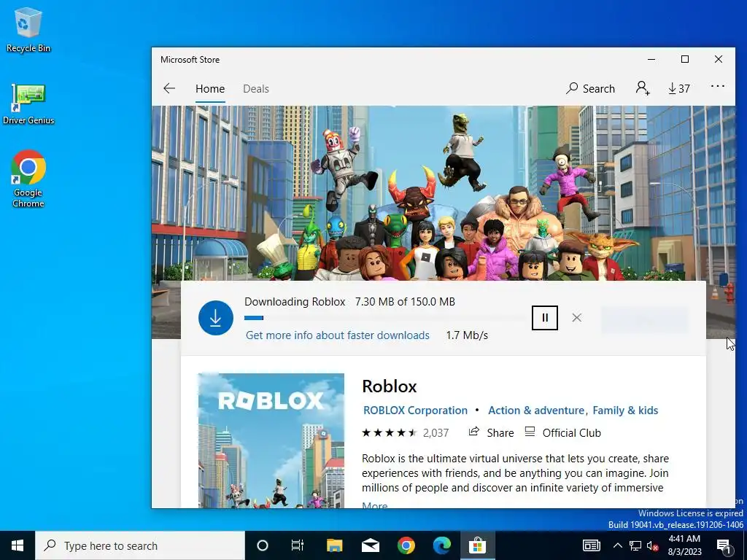This screenshot has width=747, height=560.
Task: Open Get more info about faster downloads
Action: [337, 335]
